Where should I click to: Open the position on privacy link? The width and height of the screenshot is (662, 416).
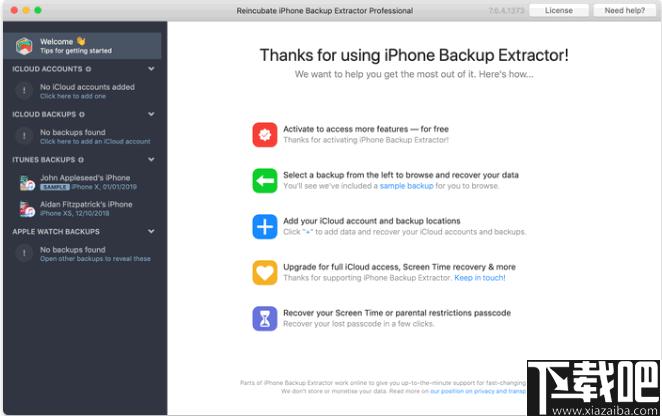(x=478, y=391)
